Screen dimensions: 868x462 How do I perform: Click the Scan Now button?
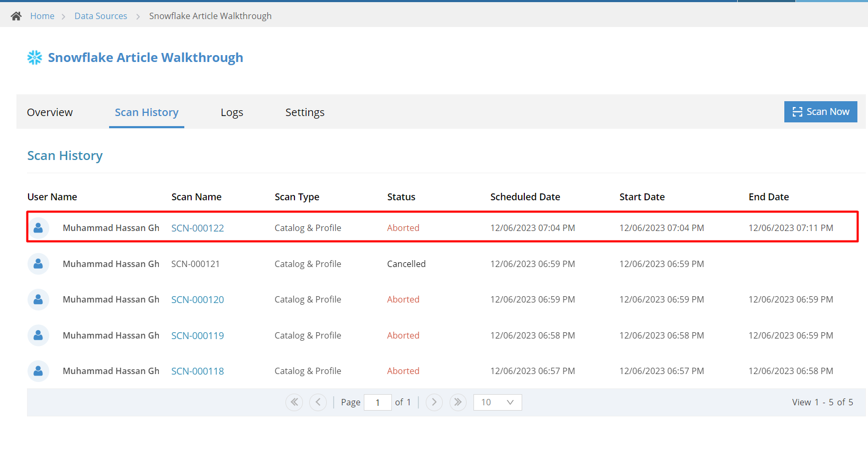pyautogui.click(x=821, y=112)
